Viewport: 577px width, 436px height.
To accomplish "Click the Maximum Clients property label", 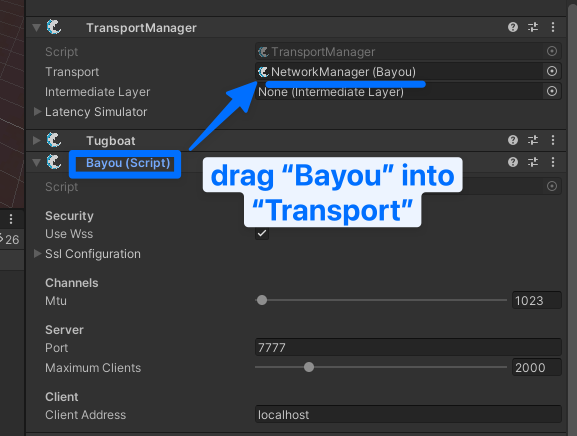I will point(93,368).
